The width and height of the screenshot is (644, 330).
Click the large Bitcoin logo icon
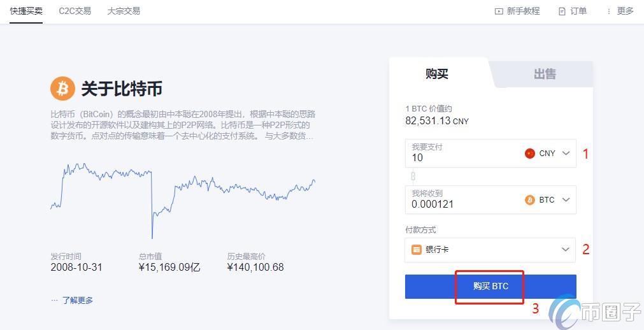62,89
